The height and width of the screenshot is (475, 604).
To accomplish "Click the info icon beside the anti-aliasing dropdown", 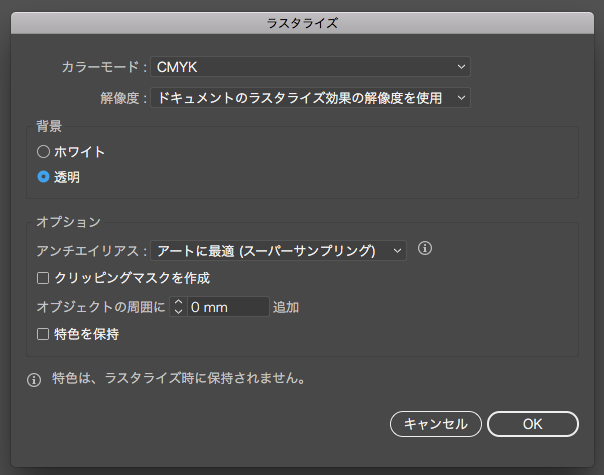I will pos(424,249).
